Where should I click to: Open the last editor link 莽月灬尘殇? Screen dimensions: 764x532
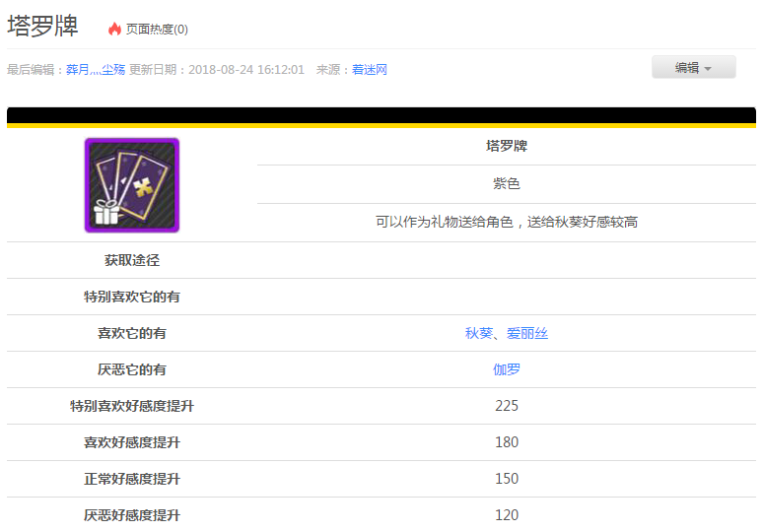click(96, 70)
